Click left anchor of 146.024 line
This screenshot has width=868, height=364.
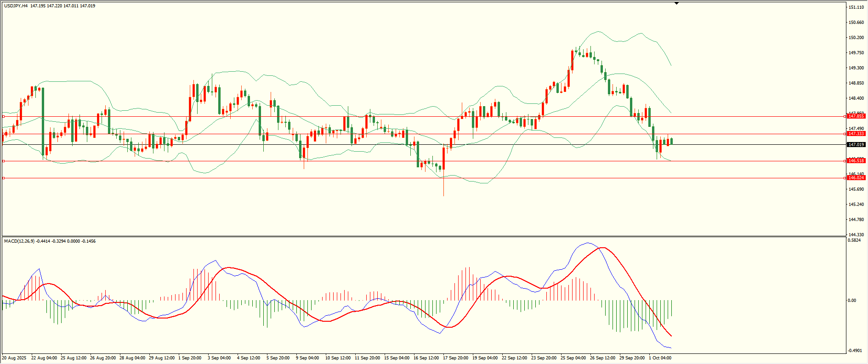[x=4, y=178]
